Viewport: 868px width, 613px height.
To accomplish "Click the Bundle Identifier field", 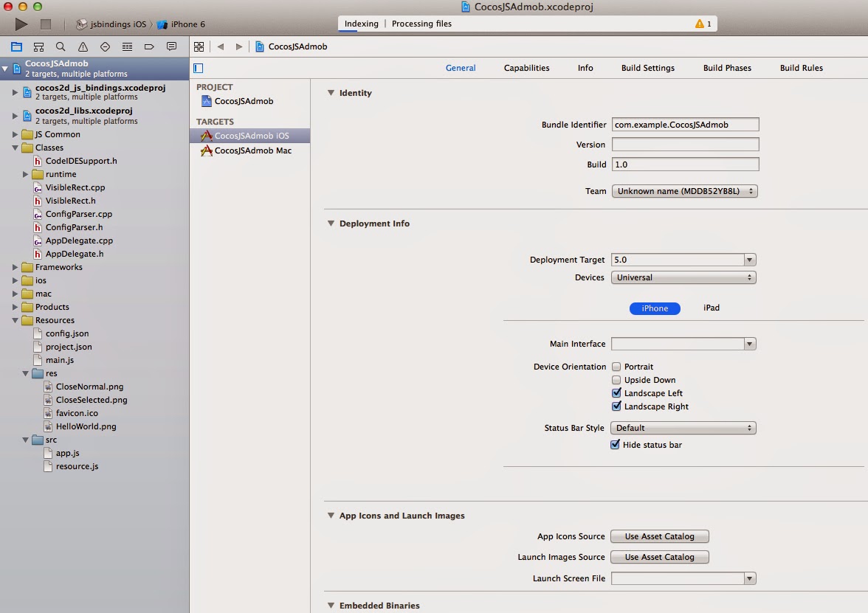I will coord(685,125).
